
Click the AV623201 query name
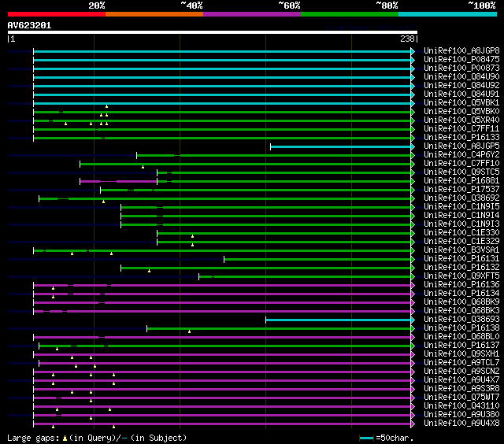pyautogui.click(x=29, y=25)
